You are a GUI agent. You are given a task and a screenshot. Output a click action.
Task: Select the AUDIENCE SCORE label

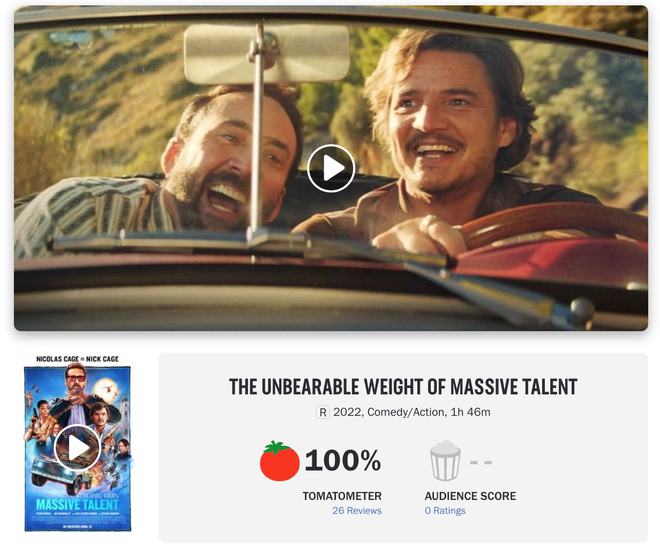[x=470, y=496]
